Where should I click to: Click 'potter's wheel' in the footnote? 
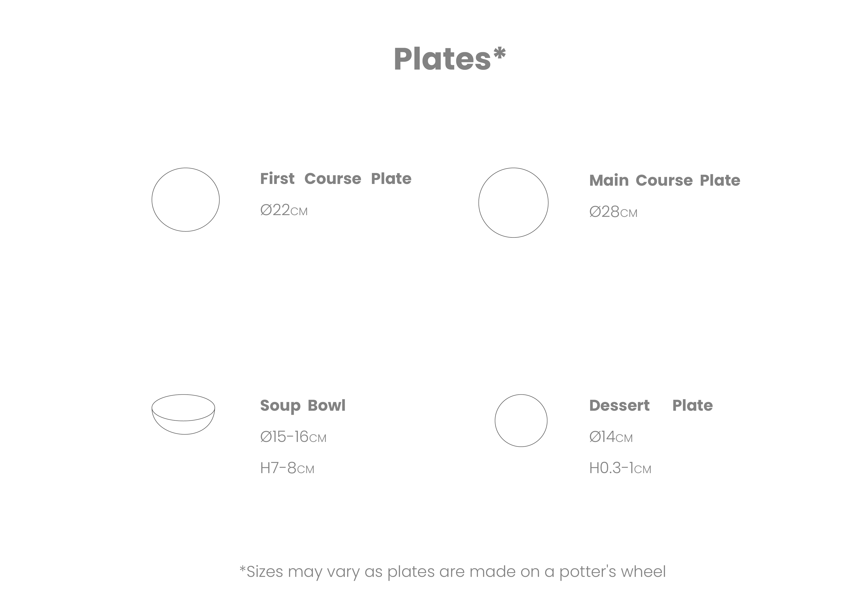(612, 572)
